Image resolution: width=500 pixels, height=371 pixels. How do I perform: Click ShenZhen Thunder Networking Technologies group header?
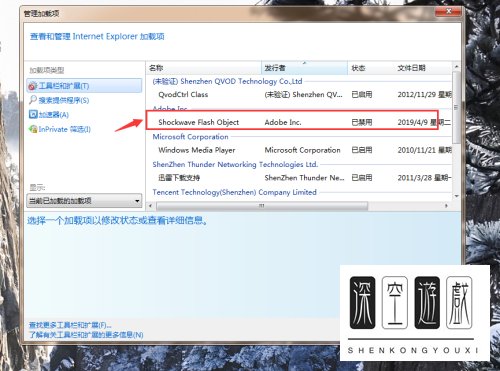235,164
